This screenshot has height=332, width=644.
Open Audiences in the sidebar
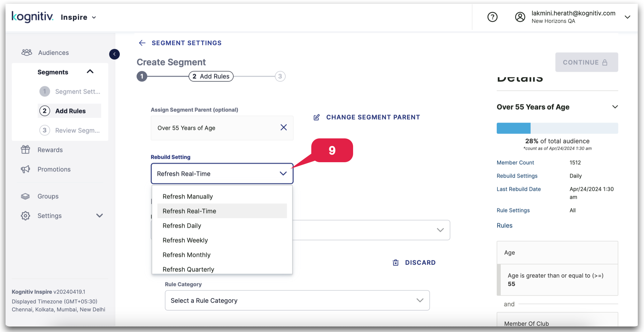pyautogui.click(x=54, y=53)
